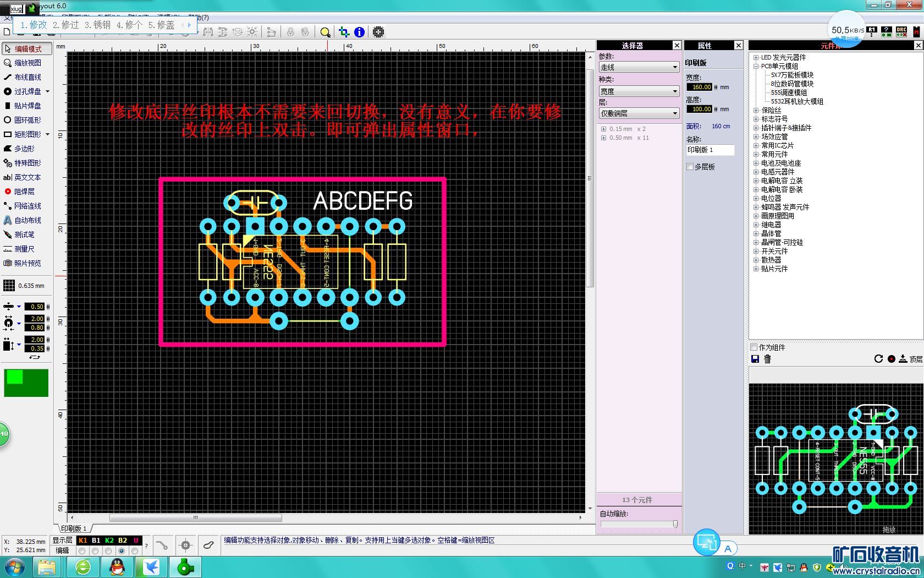Click the board 名称 name input field
This screenshot has width=924, height=578.
pos(710,150)
